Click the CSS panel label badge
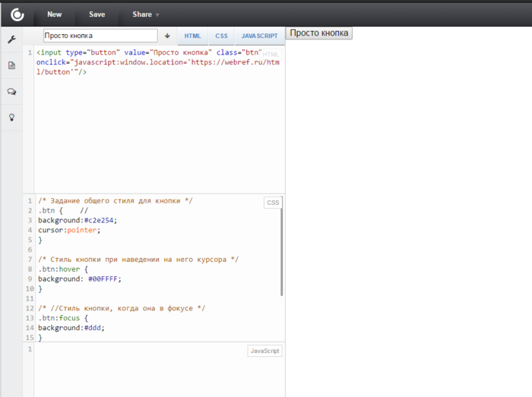Screen dimensions: 532x397 tap(273, 203)
